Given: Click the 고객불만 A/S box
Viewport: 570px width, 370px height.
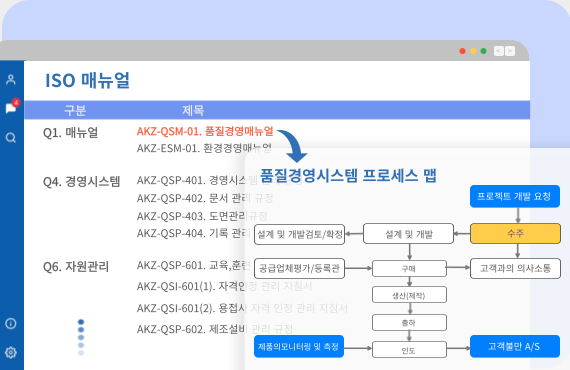Looking at the screenshot, I should (515, 346).
